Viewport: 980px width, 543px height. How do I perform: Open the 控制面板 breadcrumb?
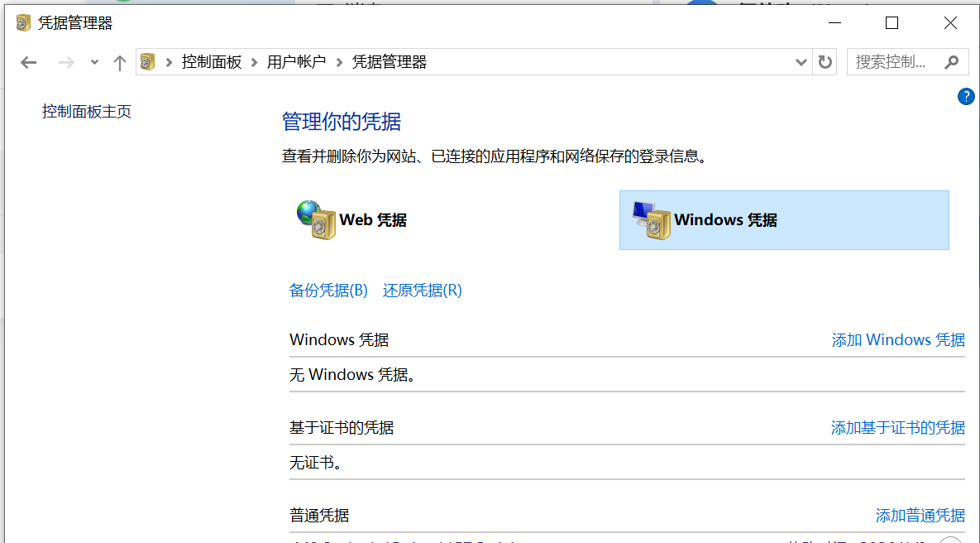point(211,62)
